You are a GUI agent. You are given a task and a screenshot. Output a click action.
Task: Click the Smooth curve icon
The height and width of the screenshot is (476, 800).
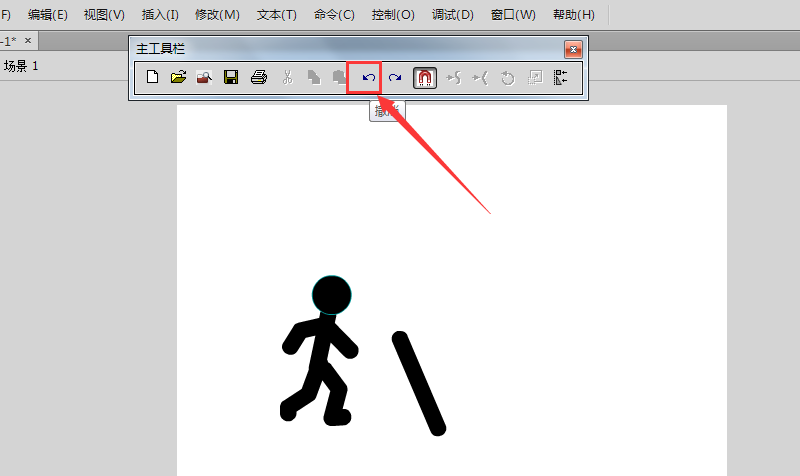pos(454,78)
